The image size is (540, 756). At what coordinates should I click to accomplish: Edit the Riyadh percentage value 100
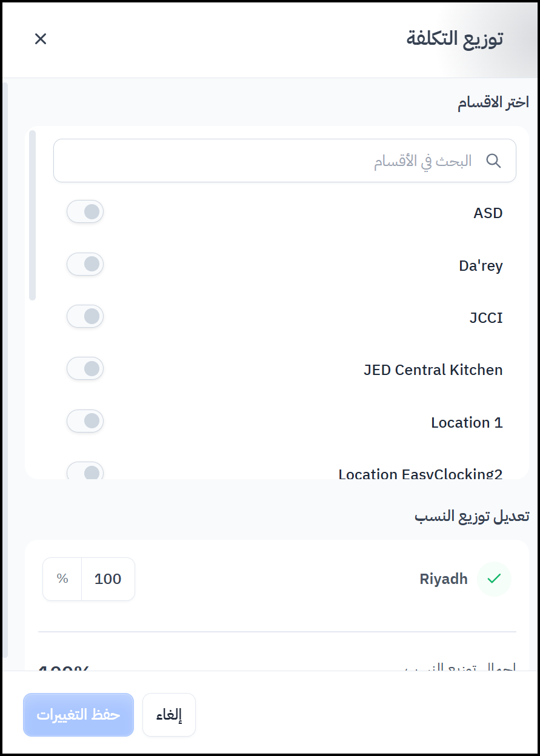(108, 579)
